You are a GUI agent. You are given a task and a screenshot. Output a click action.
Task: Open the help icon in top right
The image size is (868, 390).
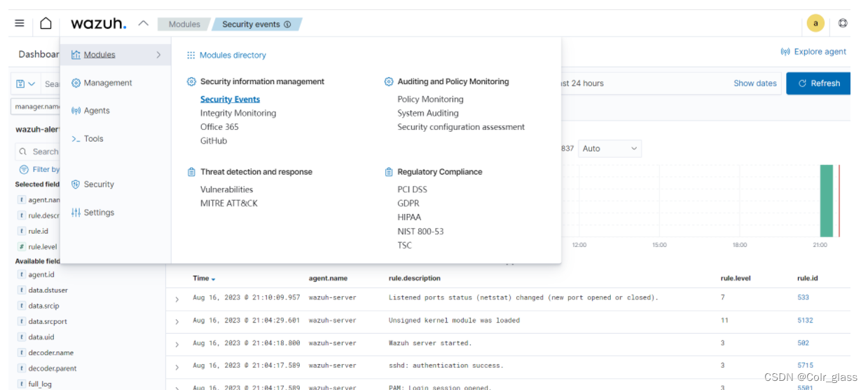tap(843, 23)
